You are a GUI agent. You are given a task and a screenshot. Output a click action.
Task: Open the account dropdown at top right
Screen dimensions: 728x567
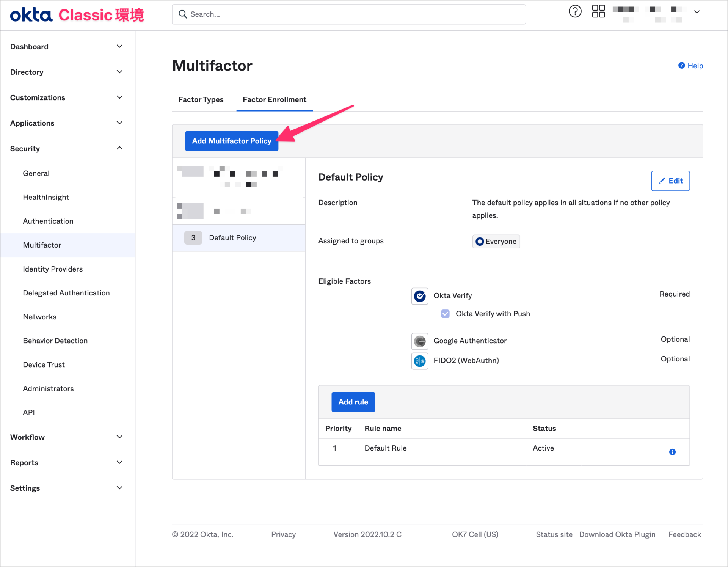697,12
